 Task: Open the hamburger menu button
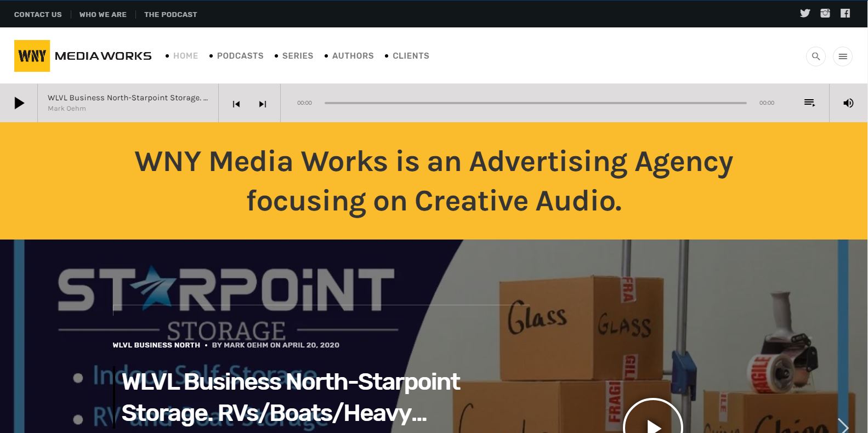[x=843, y=56]
